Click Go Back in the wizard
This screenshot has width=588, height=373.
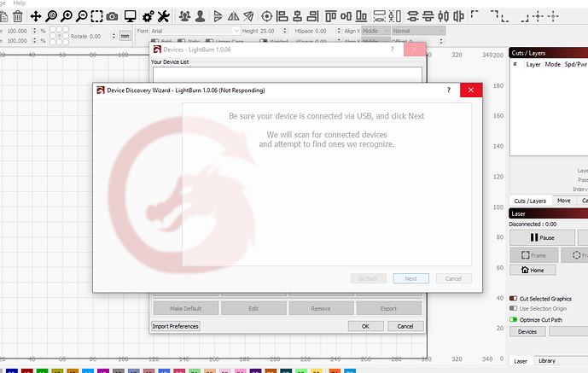point(368,278)
